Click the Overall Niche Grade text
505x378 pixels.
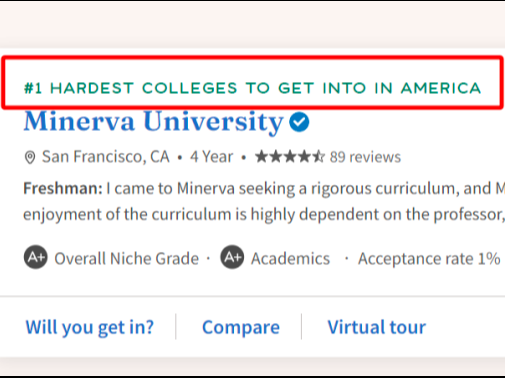126,259
